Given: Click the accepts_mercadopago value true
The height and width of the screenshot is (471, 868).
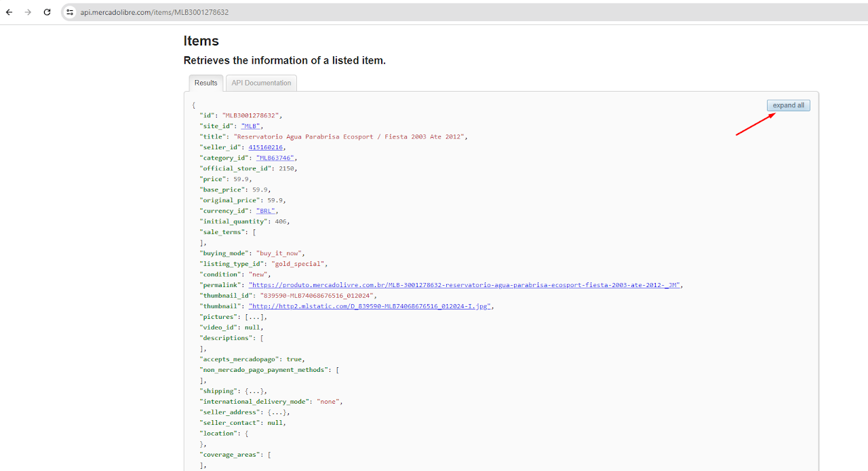Looking at the screenshot, I should [295, 359].
